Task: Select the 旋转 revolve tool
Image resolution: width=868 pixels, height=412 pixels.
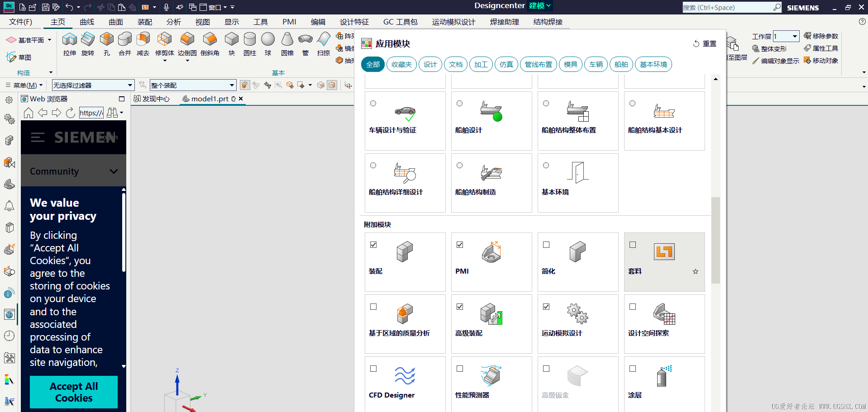Action: [88, 44]
